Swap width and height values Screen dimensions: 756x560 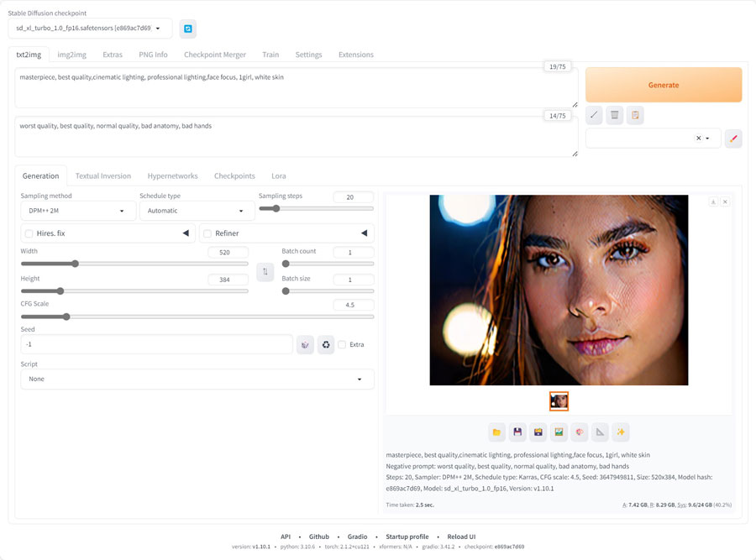(x=265, y=272)
